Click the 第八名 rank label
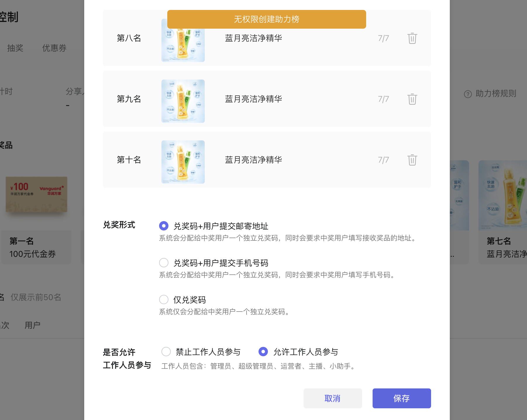 [x=129, y=38]
